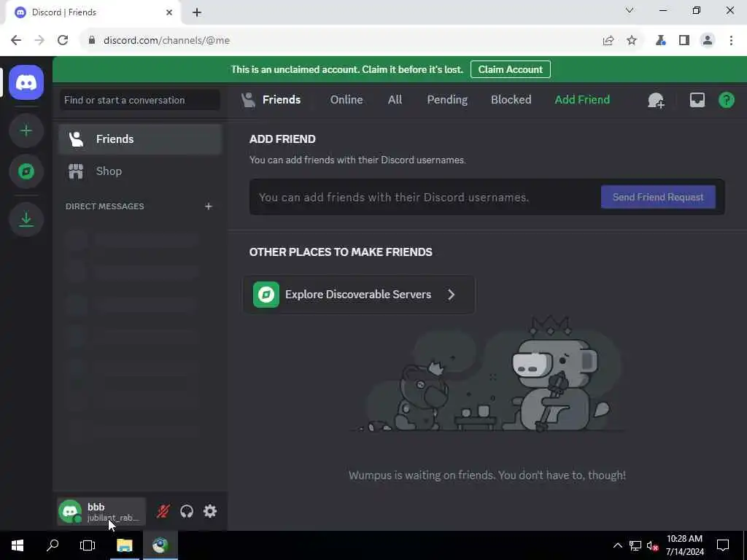Add a server with plus icon

[26, 131]
